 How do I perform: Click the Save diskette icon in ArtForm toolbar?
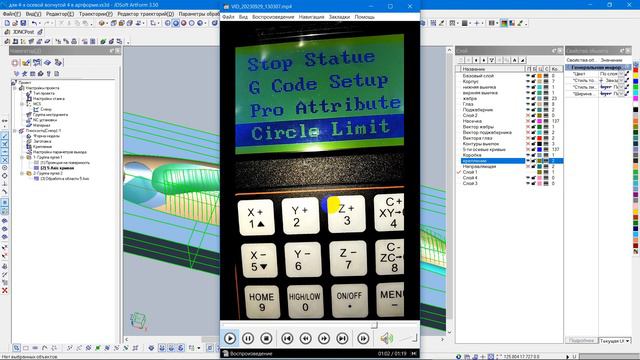click(23, 23)
